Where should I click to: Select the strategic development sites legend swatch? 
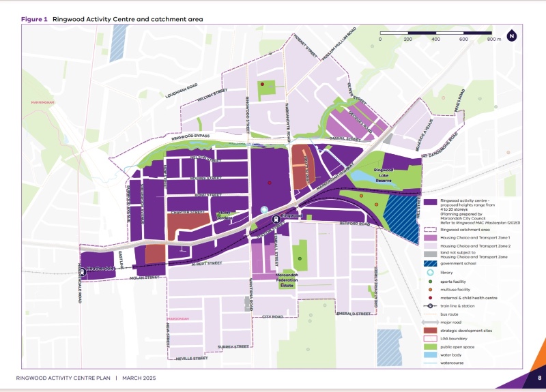[431, 331]
